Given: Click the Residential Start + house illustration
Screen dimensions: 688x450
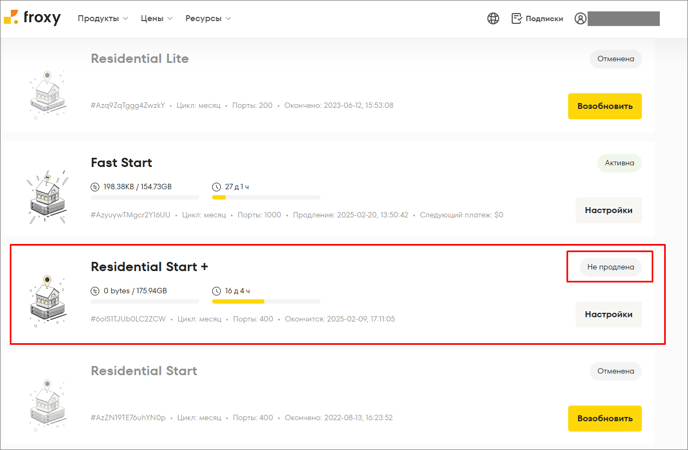Looking at the screenshot, I should tap(47, 302).
